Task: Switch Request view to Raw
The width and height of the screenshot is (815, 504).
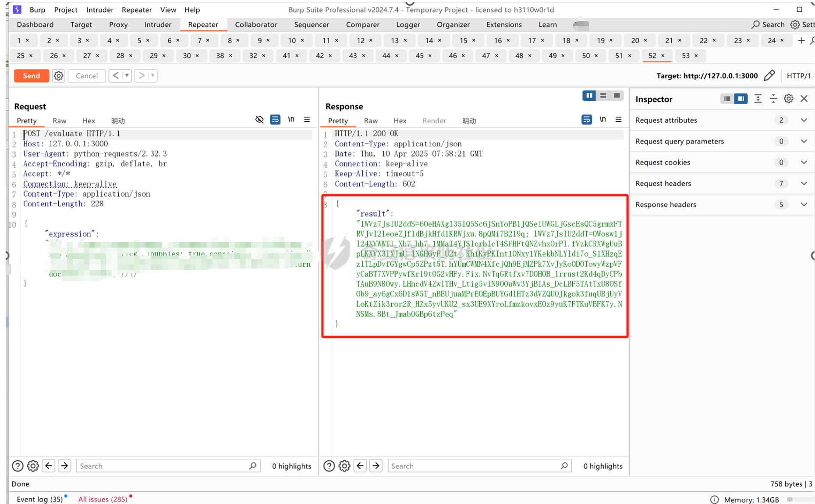Action: coord(59,120)
